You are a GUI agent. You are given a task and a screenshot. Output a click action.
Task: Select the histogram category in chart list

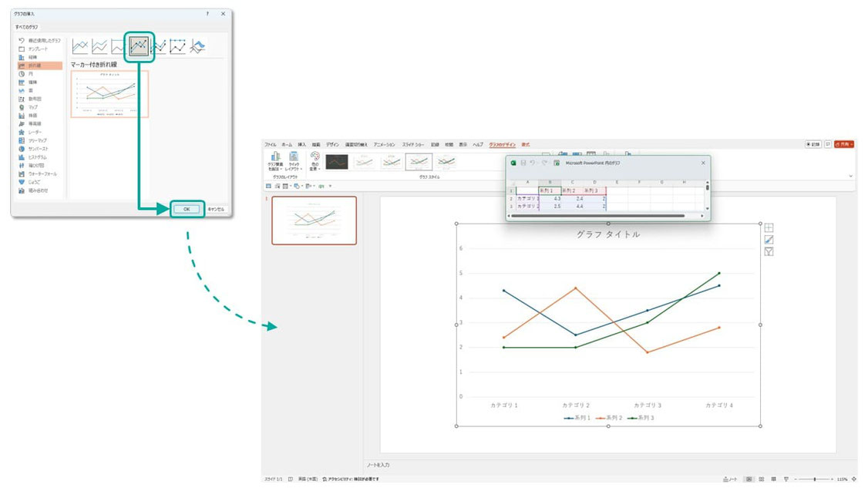click(x=40, y=157)
